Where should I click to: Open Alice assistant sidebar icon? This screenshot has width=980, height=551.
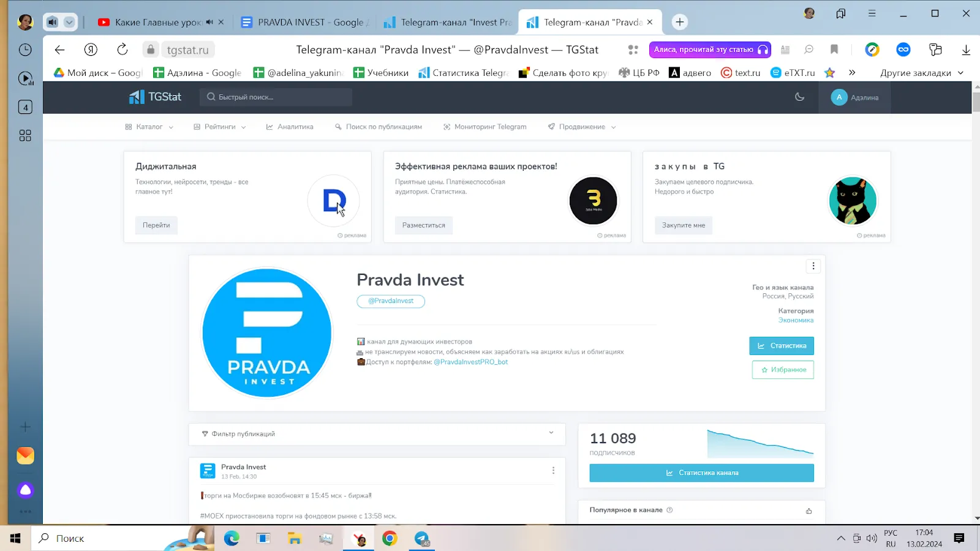(x=25, y=490)
